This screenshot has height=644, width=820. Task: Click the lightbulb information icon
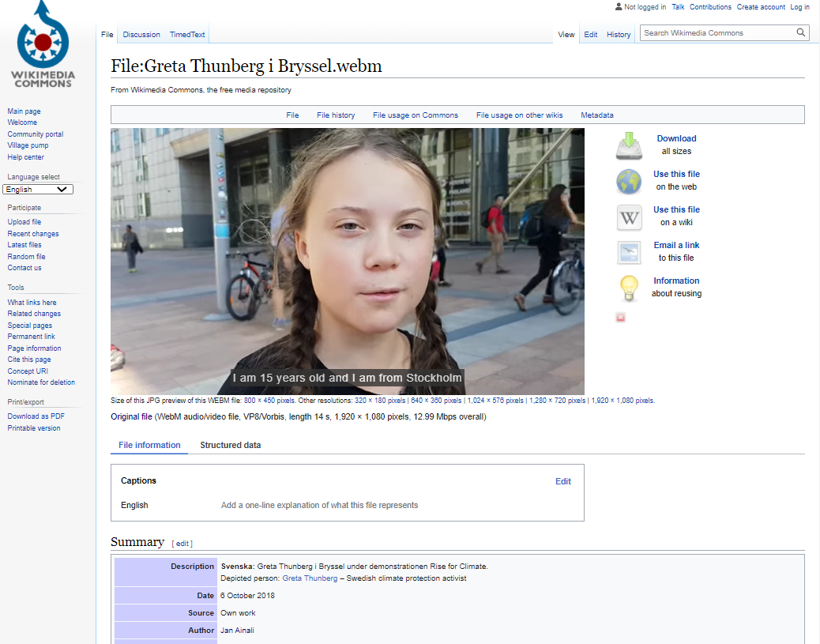tap(629, 288)
